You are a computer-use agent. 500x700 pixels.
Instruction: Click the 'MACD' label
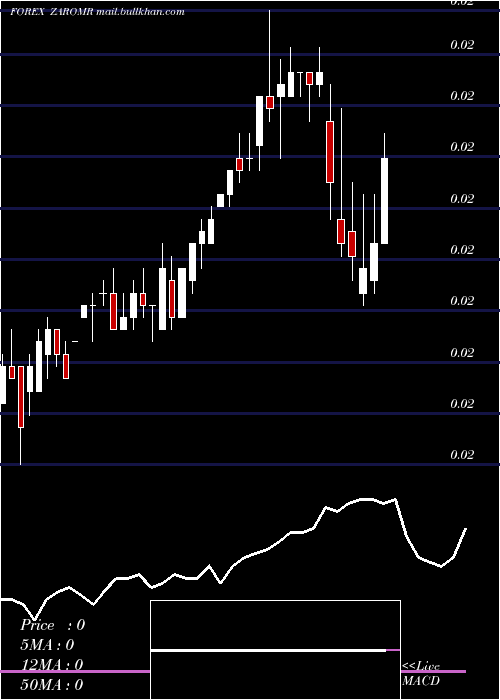tap(421, 681)
